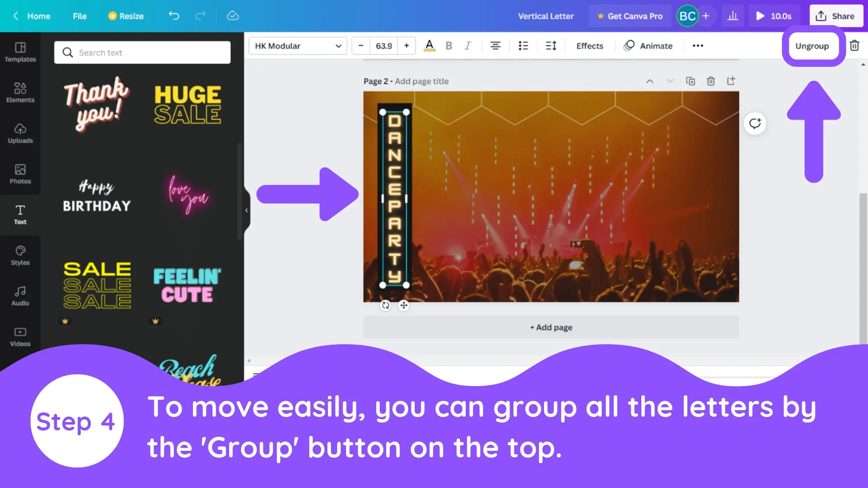Image resolution: width=868 pixels, height=488 pixels.
Task: Click the line spacing icon
Action: pos(550,45)
